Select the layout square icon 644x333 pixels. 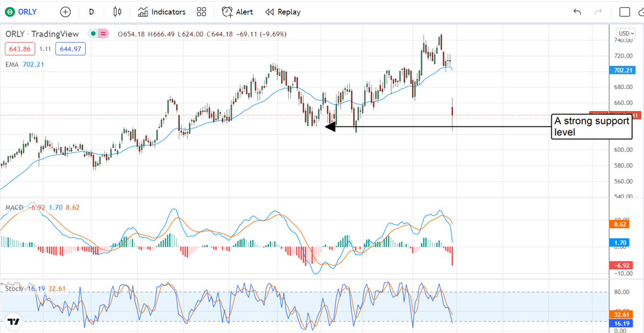click(x=625, y=12)
